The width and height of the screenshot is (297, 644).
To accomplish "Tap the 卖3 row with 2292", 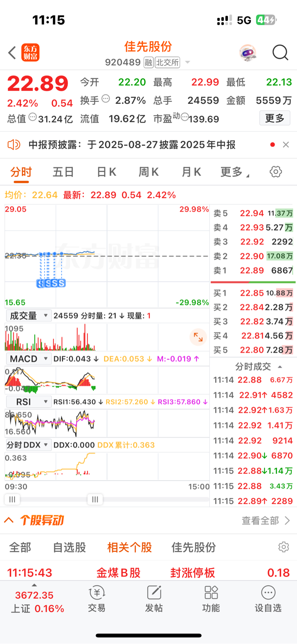I will pyautogui.click(x=253, y=242).
